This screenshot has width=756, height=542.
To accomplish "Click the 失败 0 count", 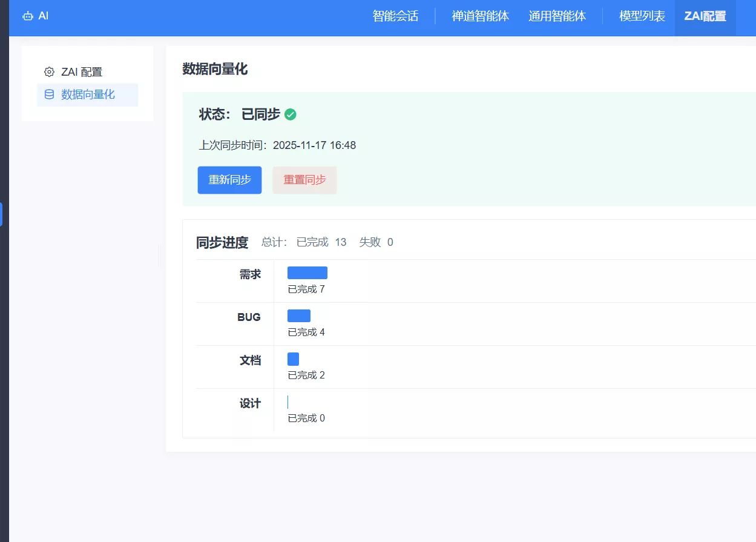I will (x=376, y=242).
